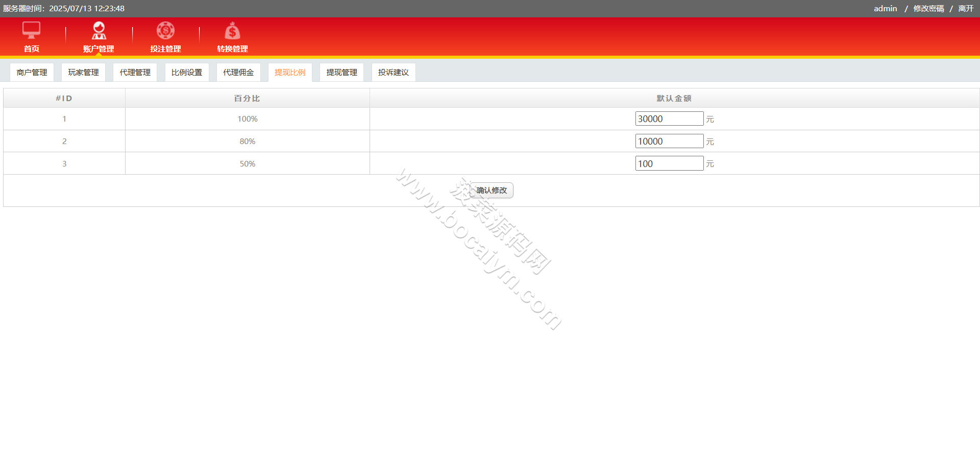Screen dimensions: 980x472
Task: Switch to the 提现管理 tab
Action: click(341, 73)
